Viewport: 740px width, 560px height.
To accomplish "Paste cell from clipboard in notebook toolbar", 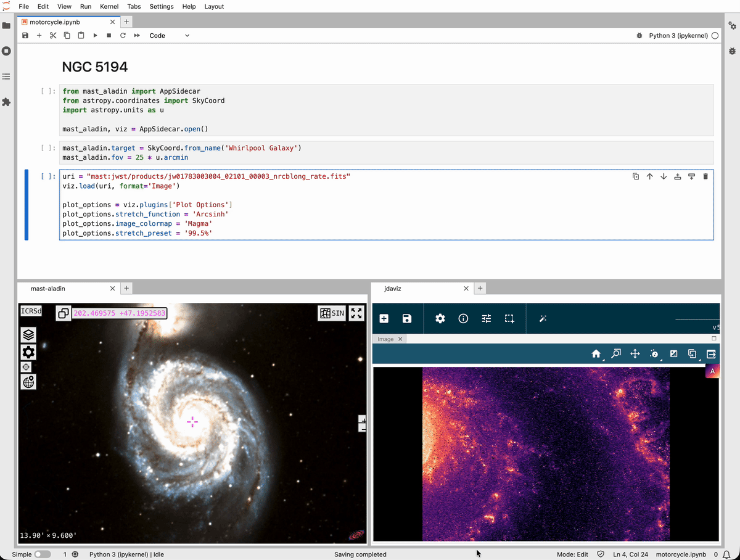I will tap(81, 36).
